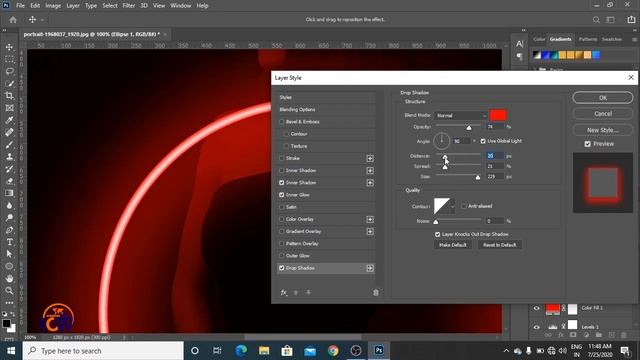
Task: Open the Contour picker dropdown
Action: 453,207
